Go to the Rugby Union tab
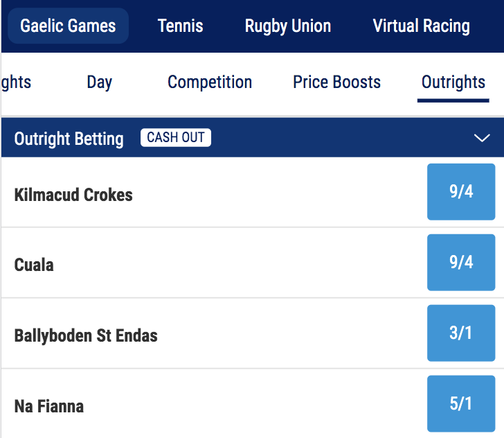This screenshot has width=504, height=438. pos(288,26)
